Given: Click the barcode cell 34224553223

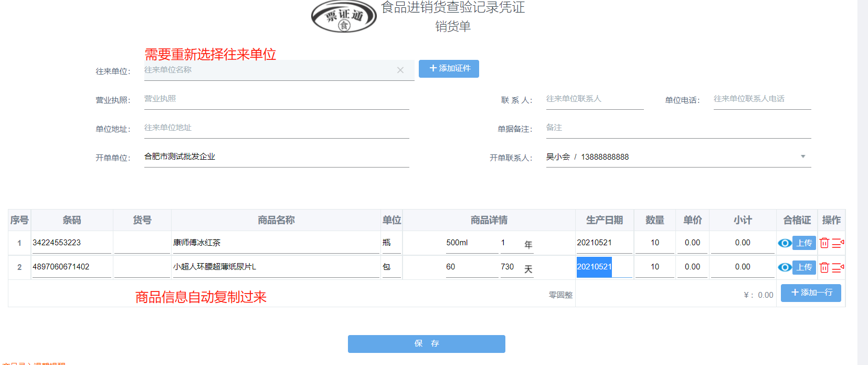Looking at the screenshot, I should [x=71, y=243].
